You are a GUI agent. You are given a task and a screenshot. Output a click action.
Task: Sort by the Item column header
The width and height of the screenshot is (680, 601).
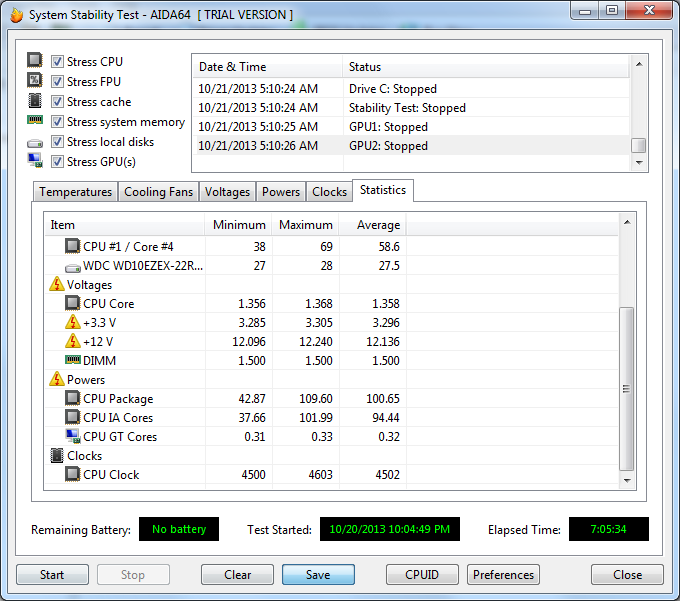pos(124,225)
